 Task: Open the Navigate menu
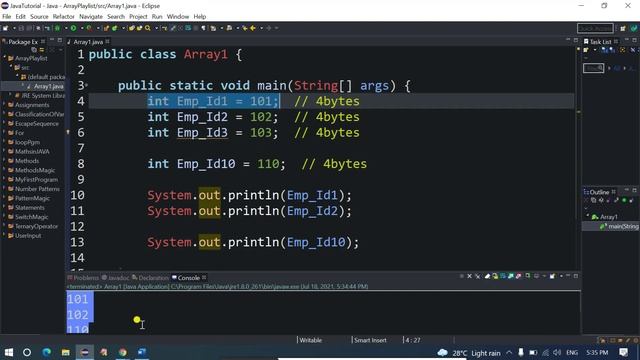coord(91,17)
